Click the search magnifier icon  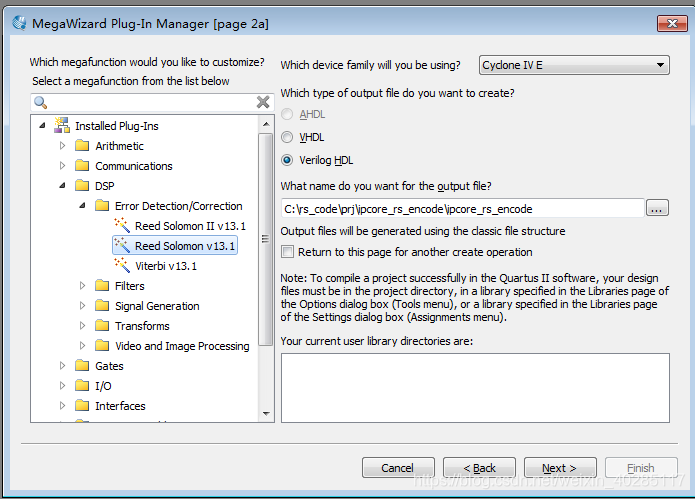[40, 102]
